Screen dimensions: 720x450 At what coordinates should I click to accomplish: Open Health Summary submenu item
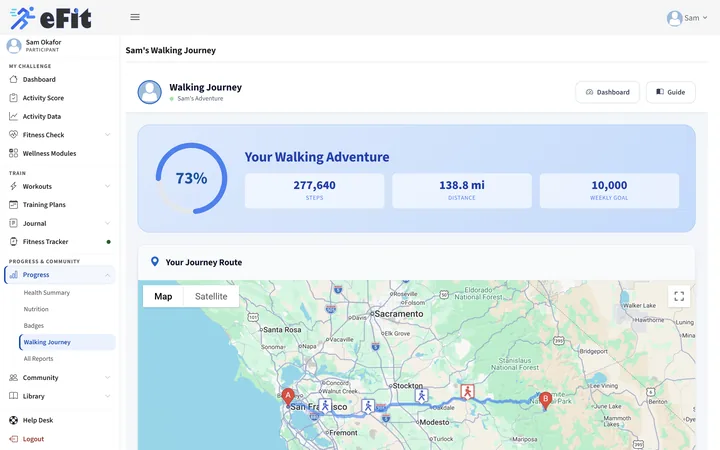tap(47, 292)
